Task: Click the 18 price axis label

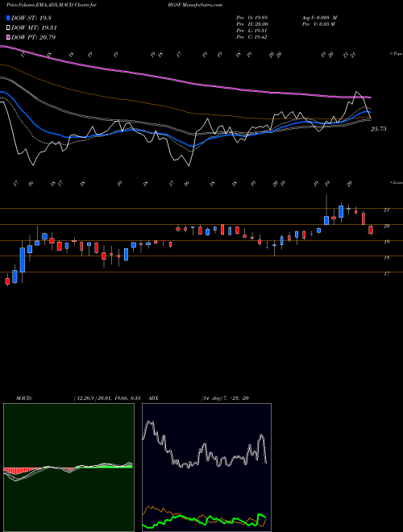Action: click(386, 258)
